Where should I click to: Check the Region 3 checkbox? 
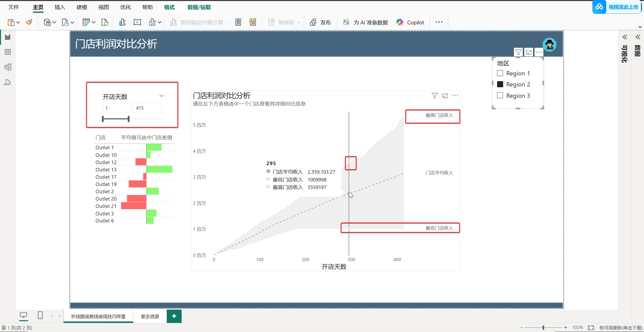click(500, 95)
